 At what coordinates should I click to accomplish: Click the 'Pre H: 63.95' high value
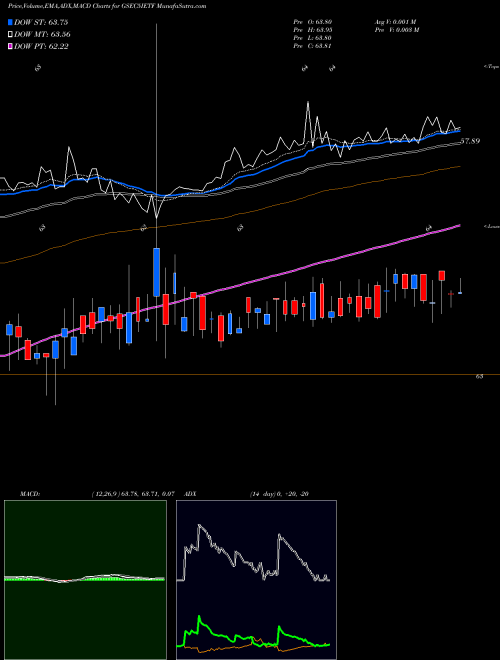point(313,30)
